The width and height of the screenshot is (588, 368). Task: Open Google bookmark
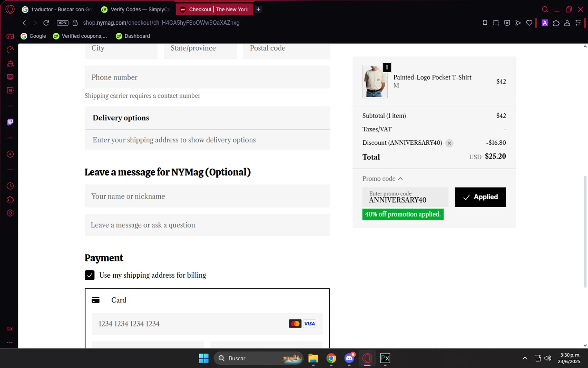33,36
